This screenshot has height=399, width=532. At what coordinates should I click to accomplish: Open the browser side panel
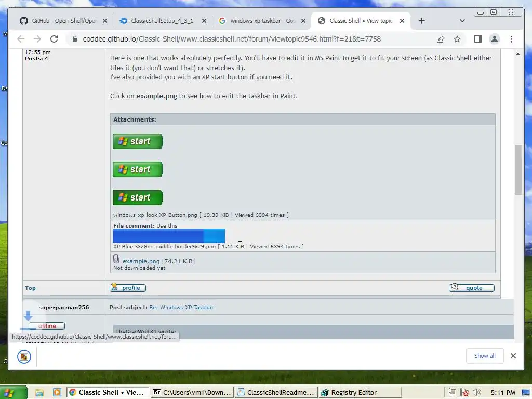pos(478,39)
